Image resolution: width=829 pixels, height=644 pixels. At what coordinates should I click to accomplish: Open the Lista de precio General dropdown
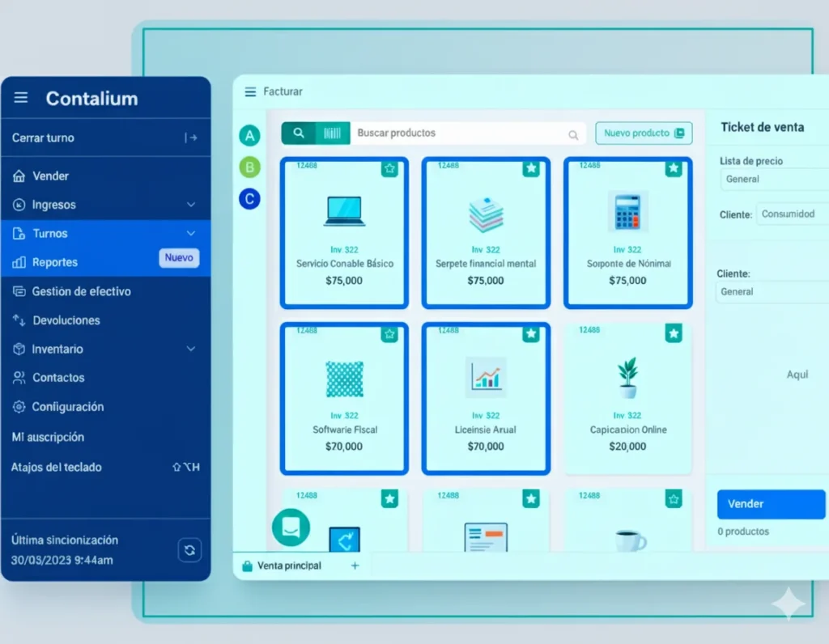pyautogui.click(x=773, y=180)
